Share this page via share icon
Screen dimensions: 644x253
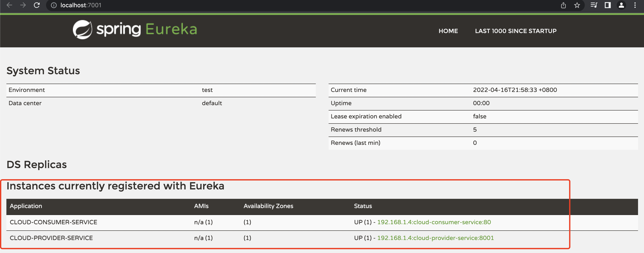(563, 5)
